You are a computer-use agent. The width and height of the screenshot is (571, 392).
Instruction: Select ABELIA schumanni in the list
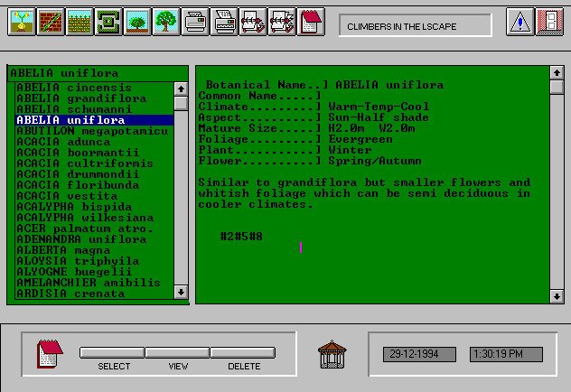point(94,109)
